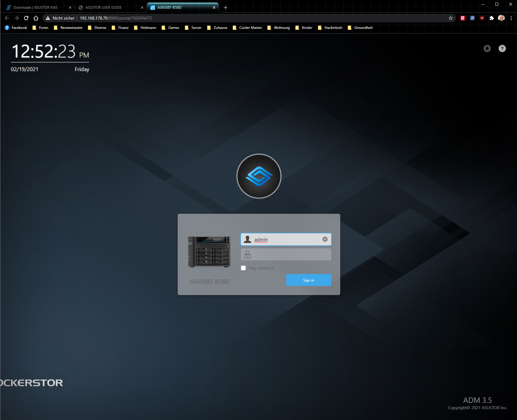Close the ASUSTOR USER GUIDE tab

click(x=142, y=8)
